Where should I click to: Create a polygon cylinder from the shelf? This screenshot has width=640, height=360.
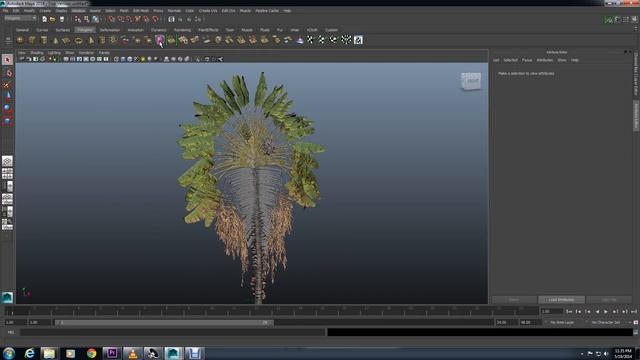44,40
